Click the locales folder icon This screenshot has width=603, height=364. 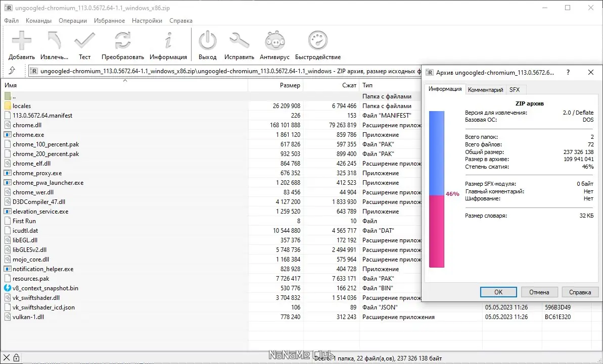pyautogui.click(x=8, y=106)
